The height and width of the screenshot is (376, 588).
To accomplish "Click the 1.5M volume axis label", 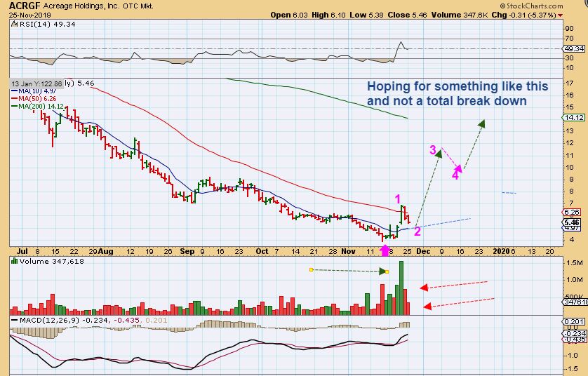I will click(574, 263).
